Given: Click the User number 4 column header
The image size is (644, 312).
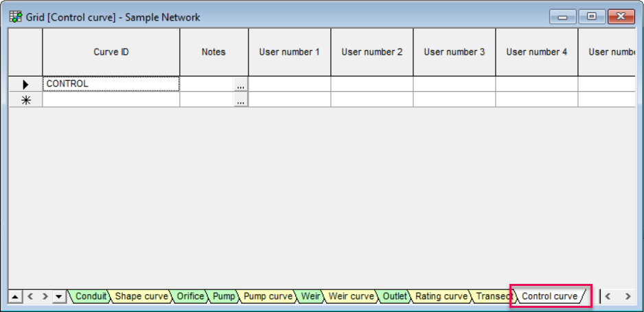Looking at the screenshot, I should [x=537, y=52].
